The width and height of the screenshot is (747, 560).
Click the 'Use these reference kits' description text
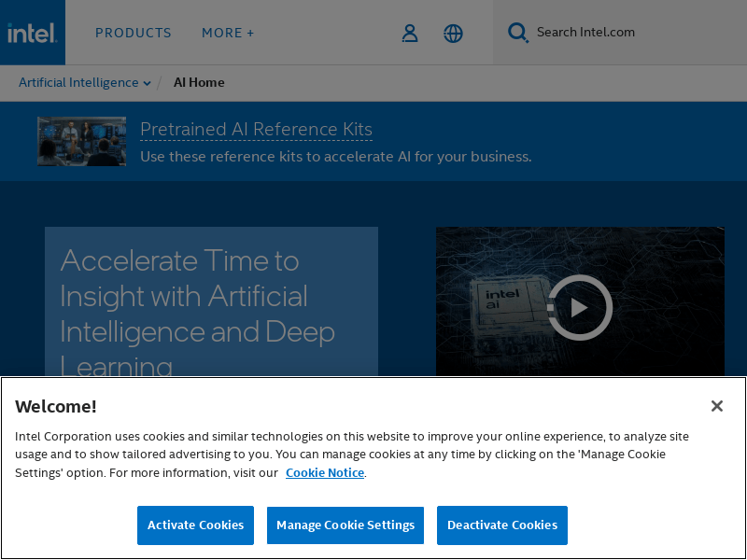point(336,157)
